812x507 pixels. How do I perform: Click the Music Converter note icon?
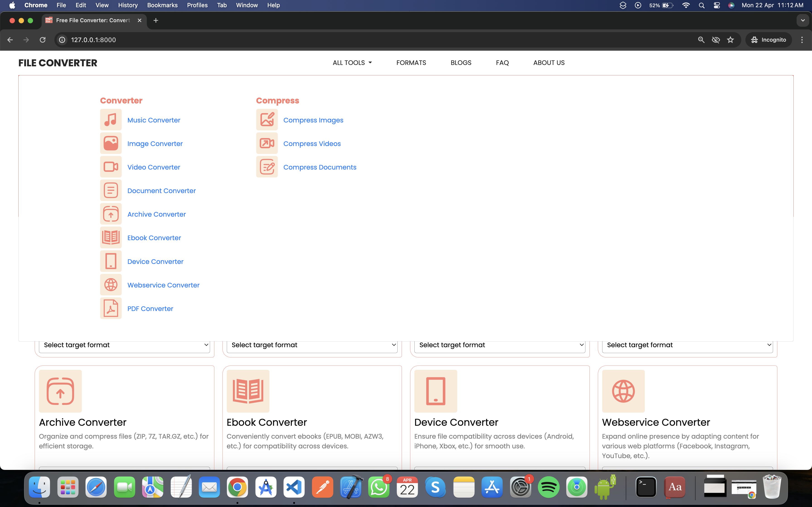click(x=111, y=120)
